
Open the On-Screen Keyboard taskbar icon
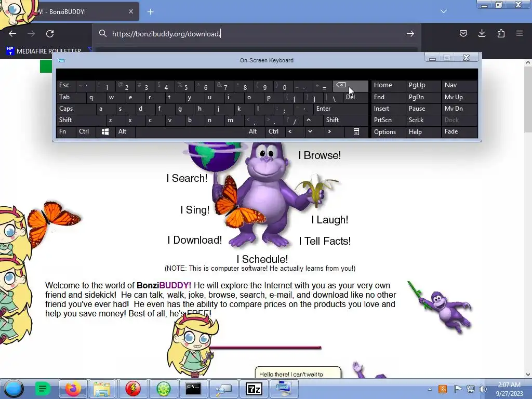284,389
